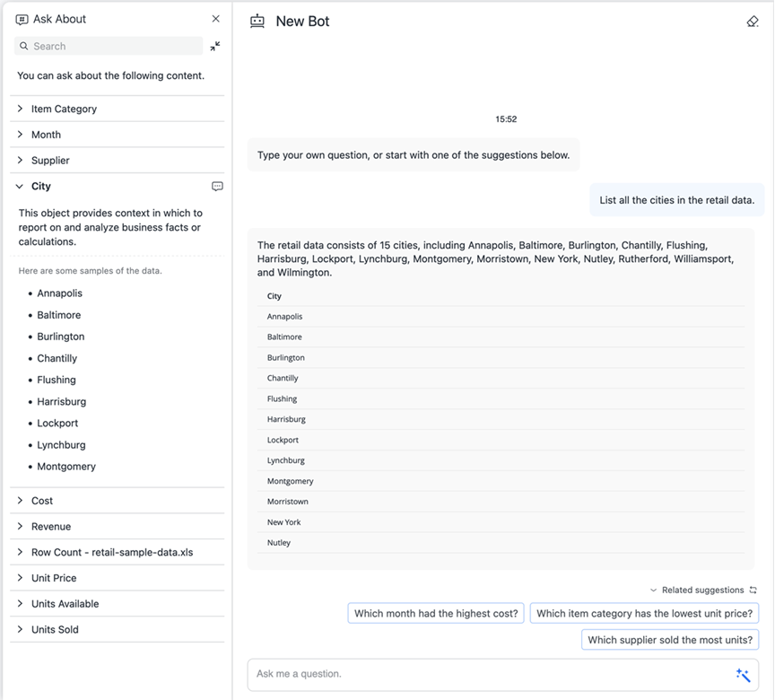Choose "Which item category has lowest unit price?"
The width and height of the screenshot is (775, 700).
(x=644, y=614)
